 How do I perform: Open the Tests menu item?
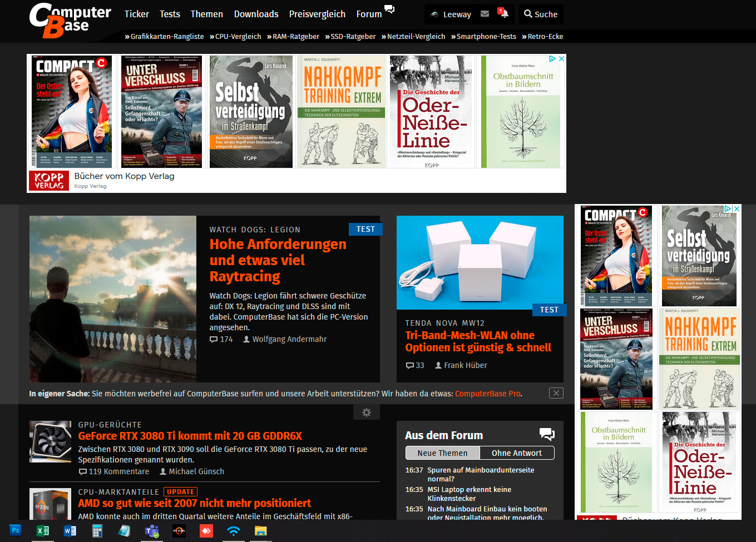click(170, 14)
